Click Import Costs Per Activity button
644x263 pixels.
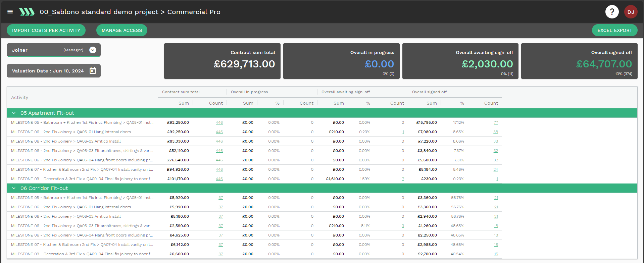[46, 30]
